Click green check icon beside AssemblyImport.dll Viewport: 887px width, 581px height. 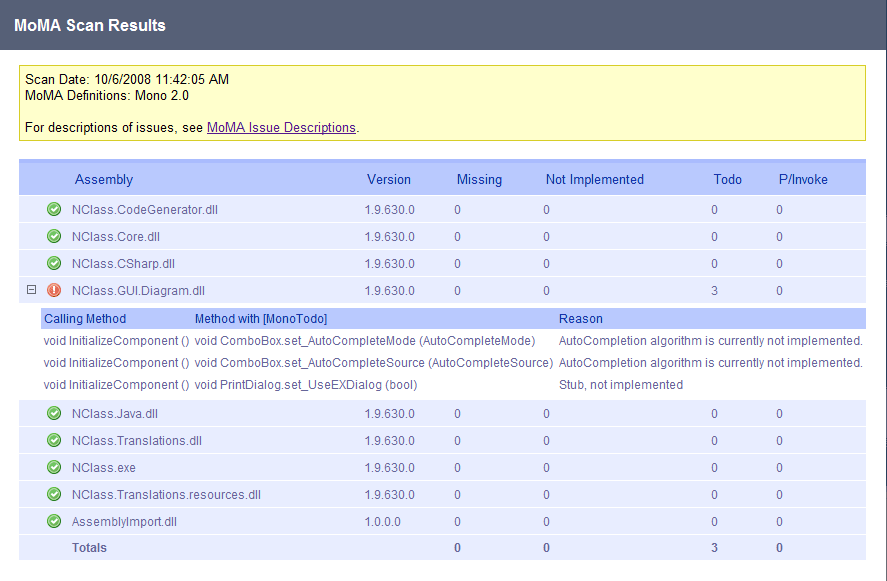point(54,522)
